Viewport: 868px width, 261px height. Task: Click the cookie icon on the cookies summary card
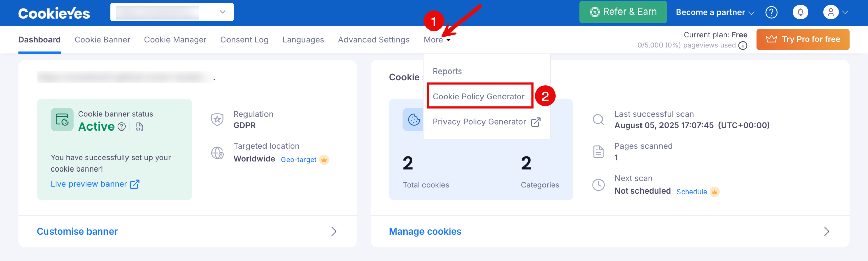tap(413, 119)
